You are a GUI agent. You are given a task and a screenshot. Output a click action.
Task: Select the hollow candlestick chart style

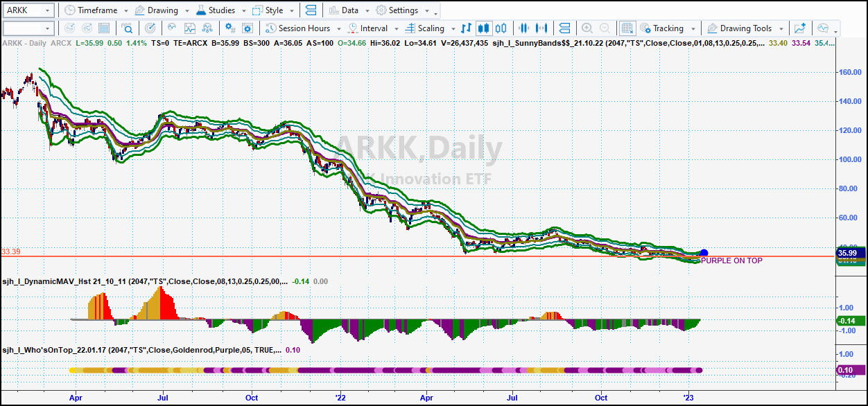[502, 28]
